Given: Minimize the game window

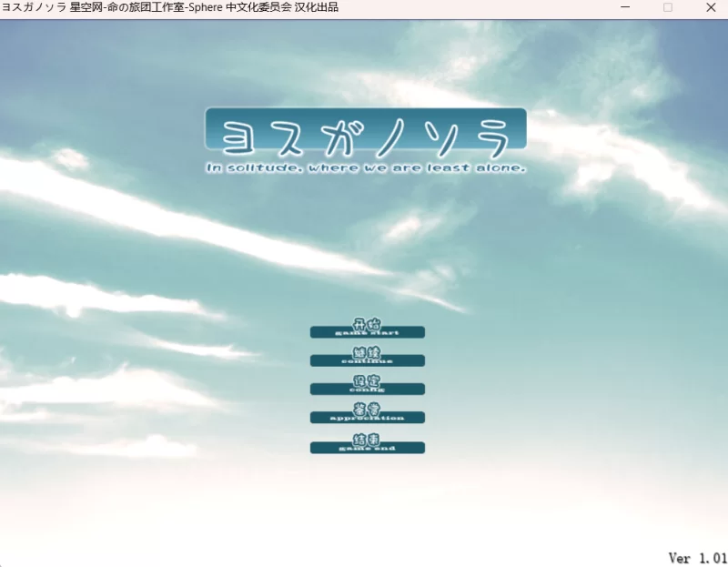Looking at the screenshot, I should tap(625, 8).
